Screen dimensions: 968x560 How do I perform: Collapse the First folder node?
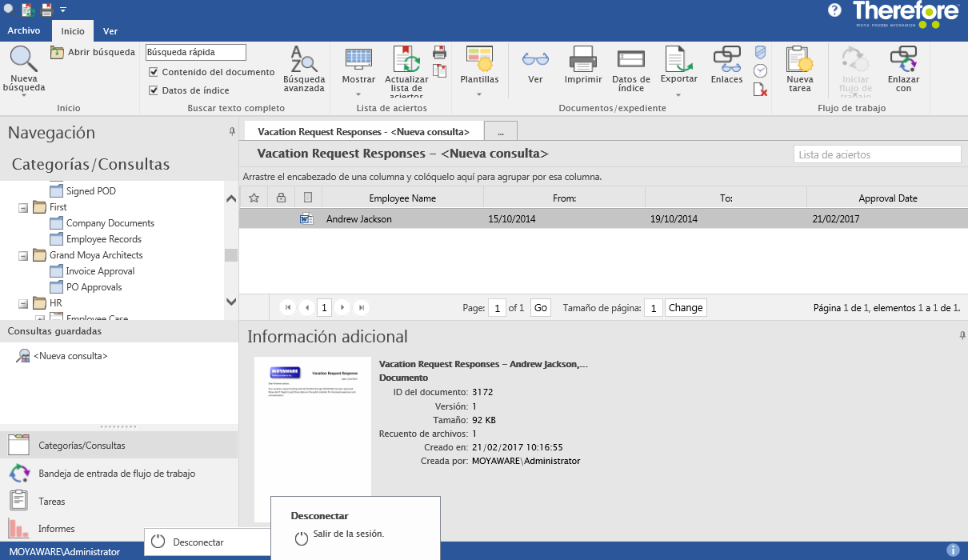(x=23, y=207)
